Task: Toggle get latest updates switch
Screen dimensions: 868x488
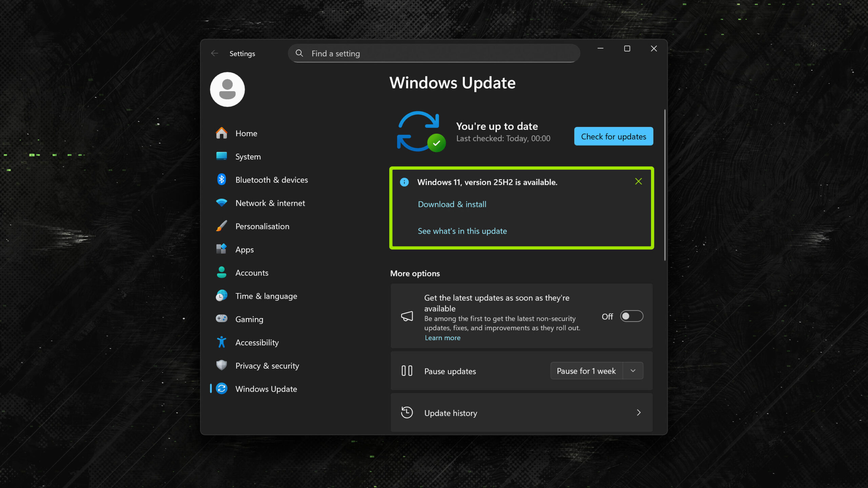Action: (632, 316)
